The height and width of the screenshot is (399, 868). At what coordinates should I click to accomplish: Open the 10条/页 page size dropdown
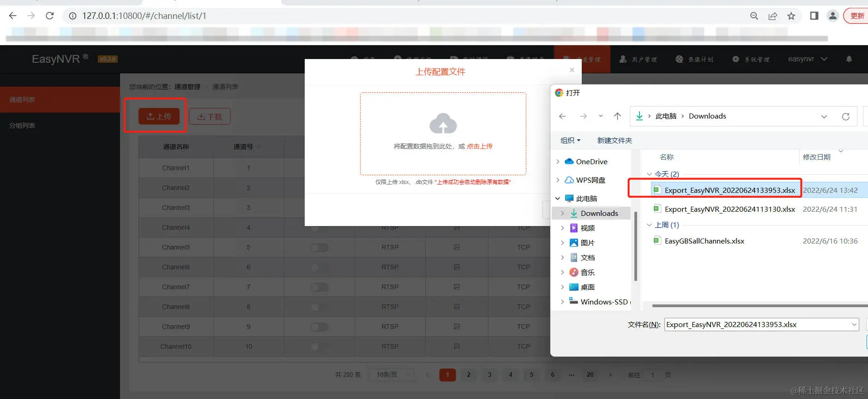(x=391, y=375)
